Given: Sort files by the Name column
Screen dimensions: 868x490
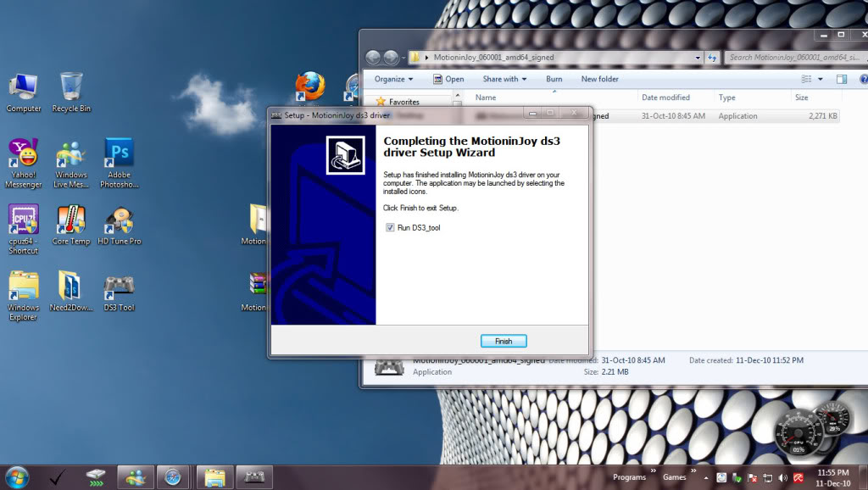Looking at the screenshot, I should 486,97.
